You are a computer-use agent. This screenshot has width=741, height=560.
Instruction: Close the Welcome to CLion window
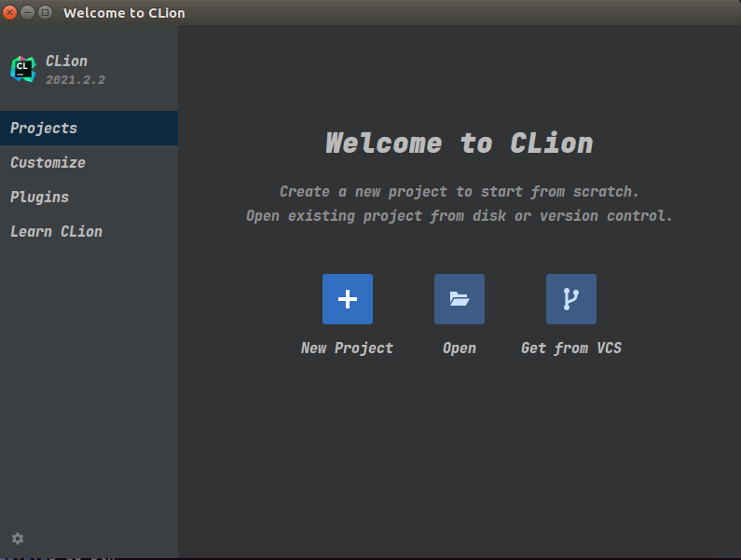tap(9, 13)
